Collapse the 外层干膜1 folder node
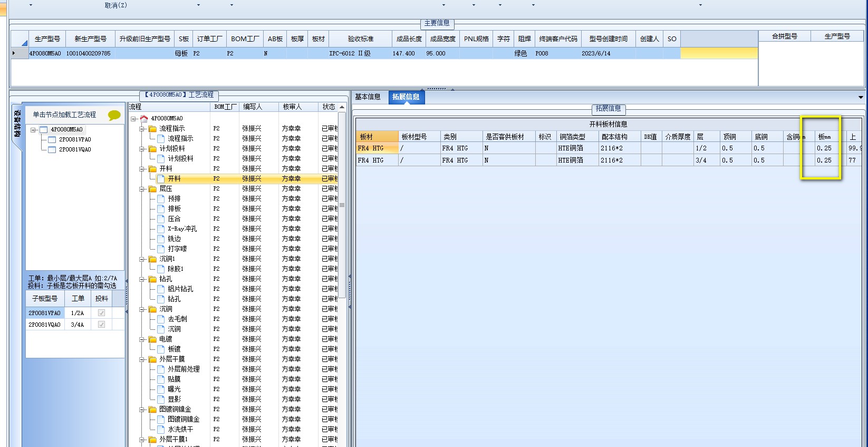Image resolution: width=868 pixels, height=447 pixels. (142, 440)
